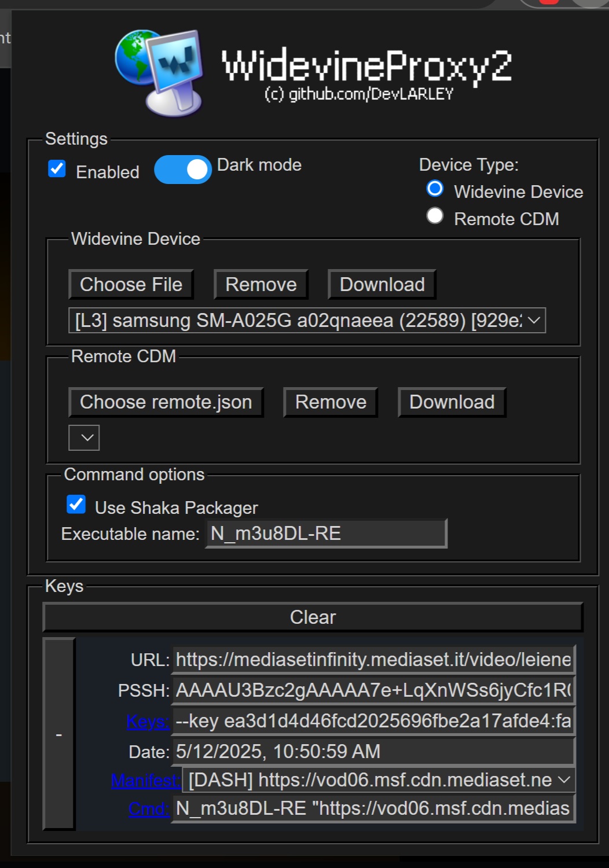Viewport: 609px width, 868px height.
Task: Click Choose File for Widevine Device
Action: coord(131,284)
